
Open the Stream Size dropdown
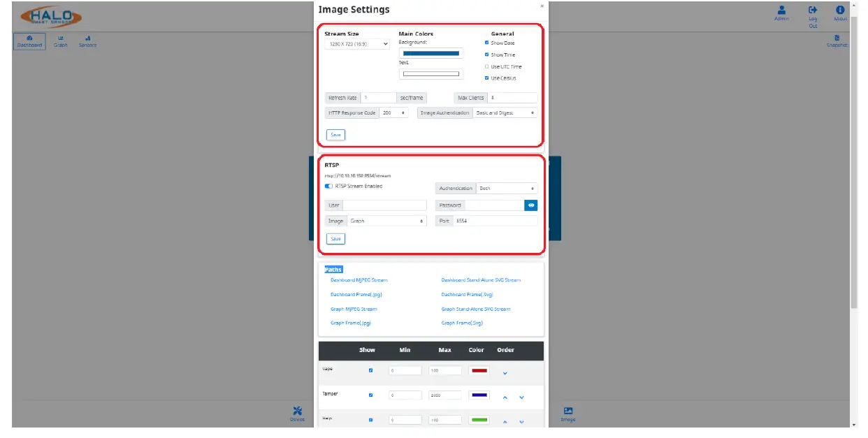pos(356,43)
